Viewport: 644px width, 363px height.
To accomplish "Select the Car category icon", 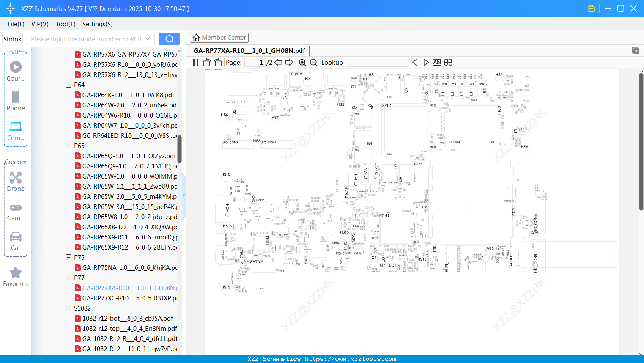I will [16, 241].
